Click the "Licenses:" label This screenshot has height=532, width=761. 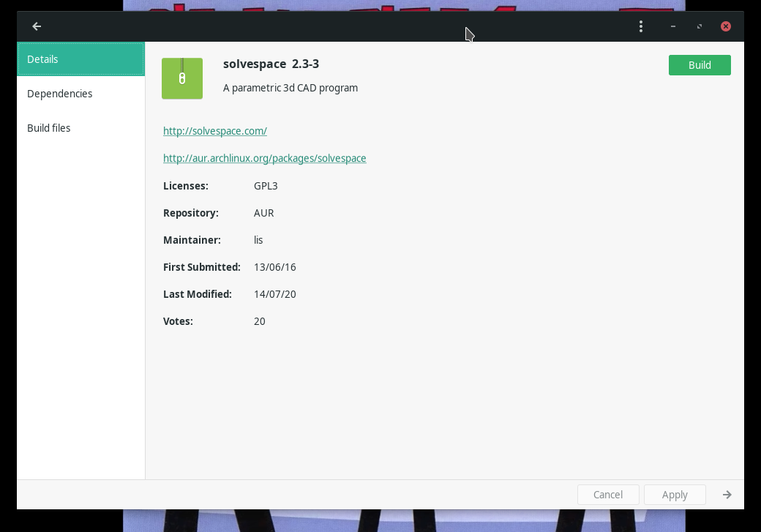[185, 186]
